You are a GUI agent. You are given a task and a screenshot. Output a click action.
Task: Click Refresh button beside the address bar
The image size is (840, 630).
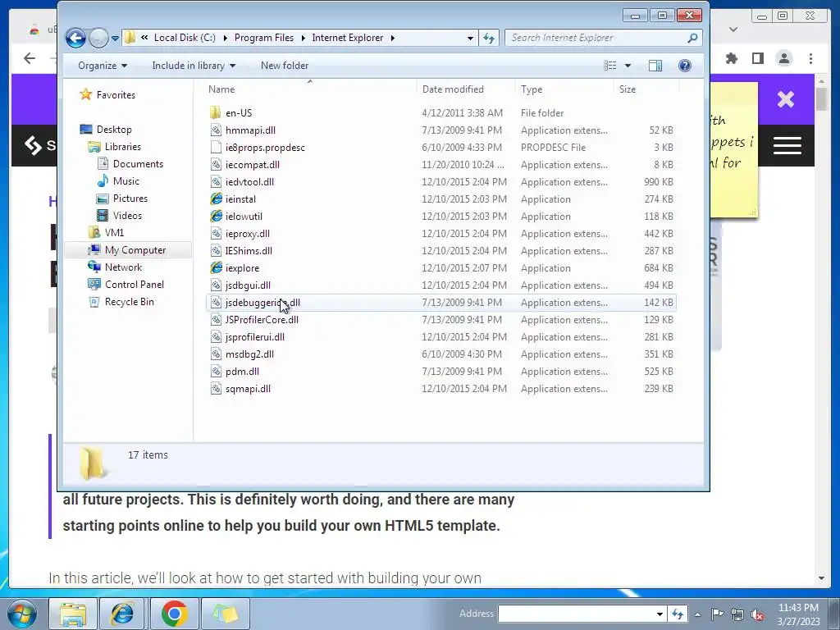(x=489, y=38)
